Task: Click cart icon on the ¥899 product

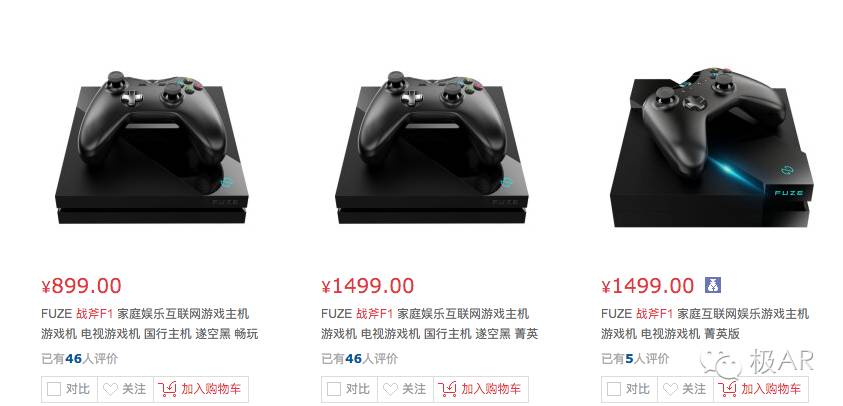Action: (167, 388)
